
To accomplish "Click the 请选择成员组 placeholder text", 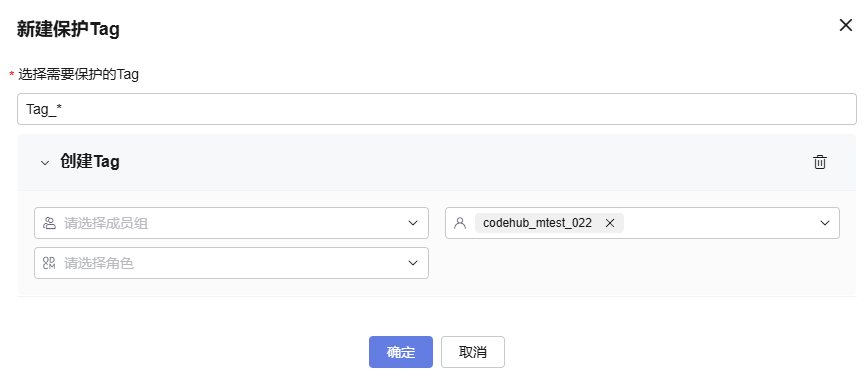I will coord(106,223).
